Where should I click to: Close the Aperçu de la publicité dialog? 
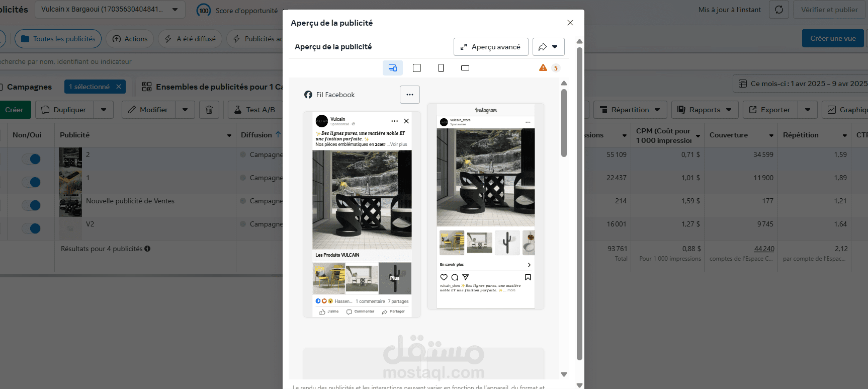click(x=570, y=23)
